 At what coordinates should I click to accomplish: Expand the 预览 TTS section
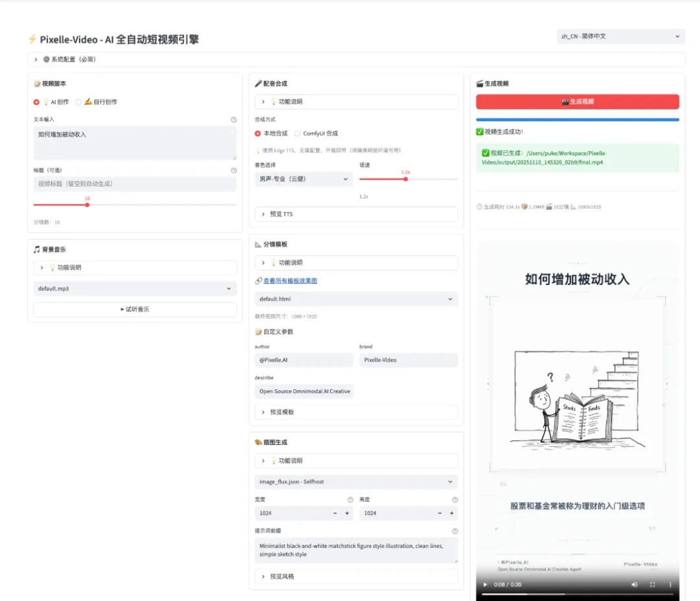[356, 214]
